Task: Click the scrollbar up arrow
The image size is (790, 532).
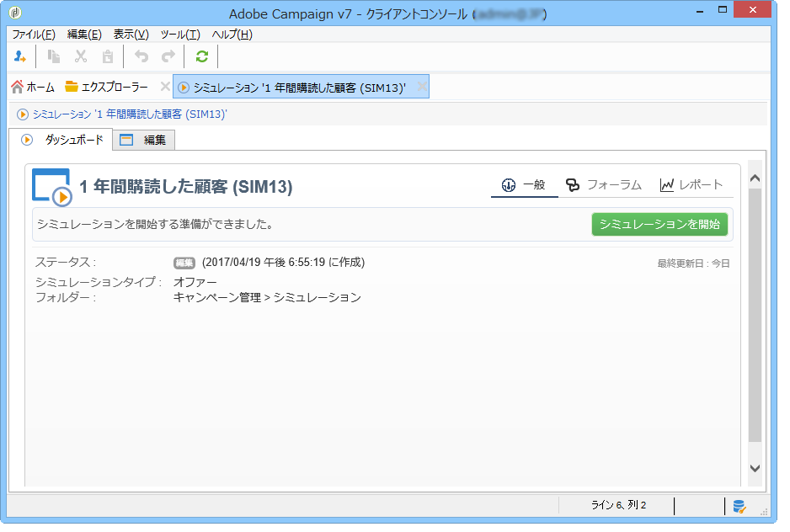Action: tap(755, 178)
